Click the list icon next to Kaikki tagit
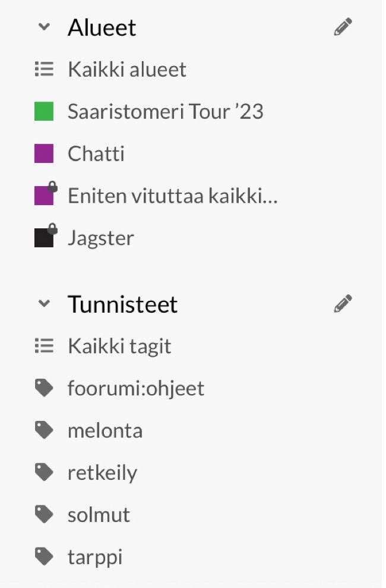 [x=44, y=346]
